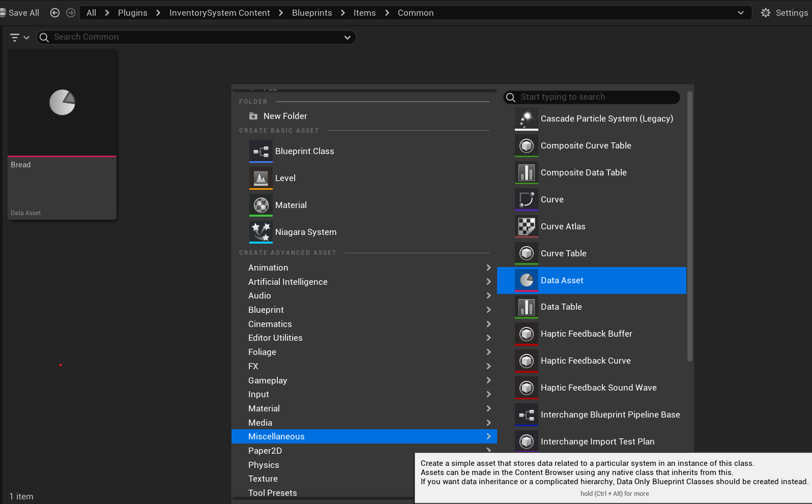Click Save All button

tap(20, 13)
